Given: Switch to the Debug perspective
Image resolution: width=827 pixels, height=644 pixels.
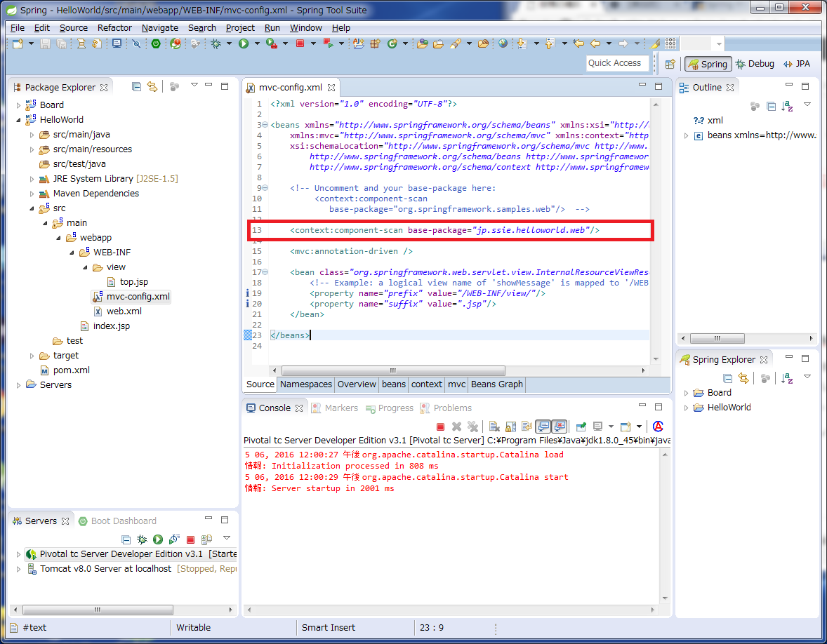Looking at the screenshot, I should [755, 64].
